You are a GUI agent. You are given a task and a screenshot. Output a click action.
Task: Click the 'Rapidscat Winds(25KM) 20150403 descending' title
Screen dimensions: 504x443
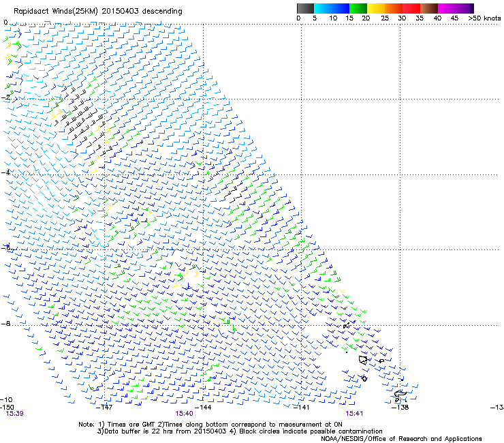(x=98, y=12)
